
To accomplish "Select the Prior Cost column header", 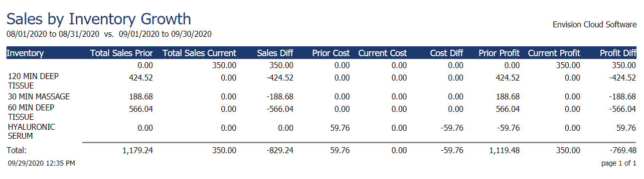I will pyautogui.click(x=331, y=53).
